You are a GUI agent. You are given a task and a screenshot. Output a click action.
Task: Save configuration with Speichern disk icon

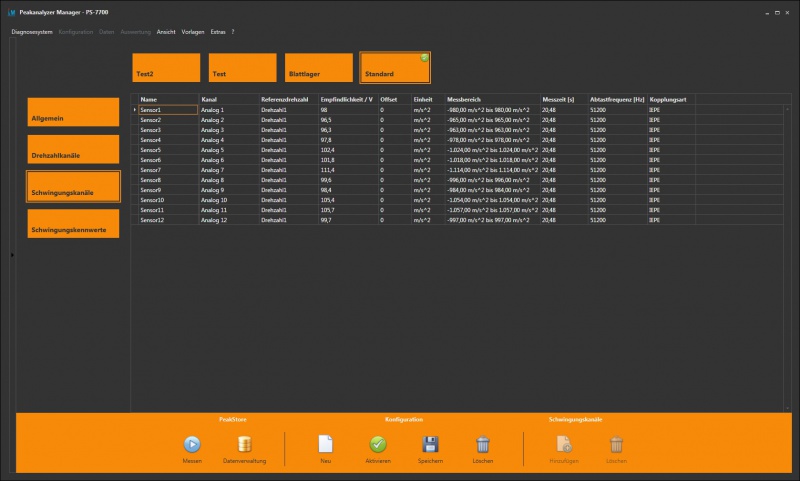point(431,444)
